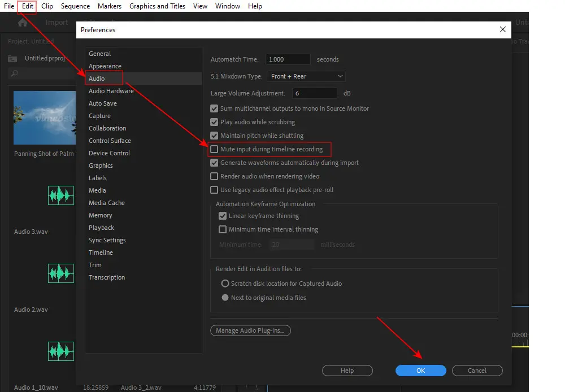Enable Mute input during timeline recording
The width and height of the screenshot is (565, 392).
click(x=214, y=149)
